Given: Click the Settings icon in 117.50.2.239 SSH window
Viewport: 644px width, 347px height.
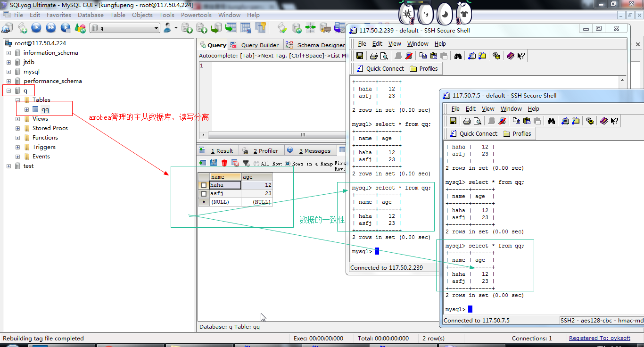Looking at the screenshot, I should point(496,56).
